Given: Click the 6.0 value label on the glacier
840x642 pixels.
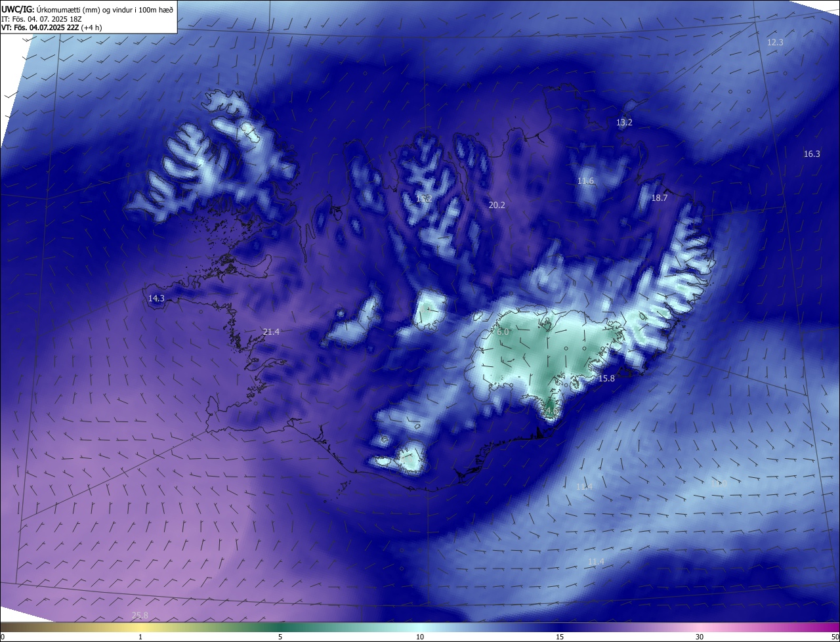Looking at the screenshot, I should coord(503,332).
